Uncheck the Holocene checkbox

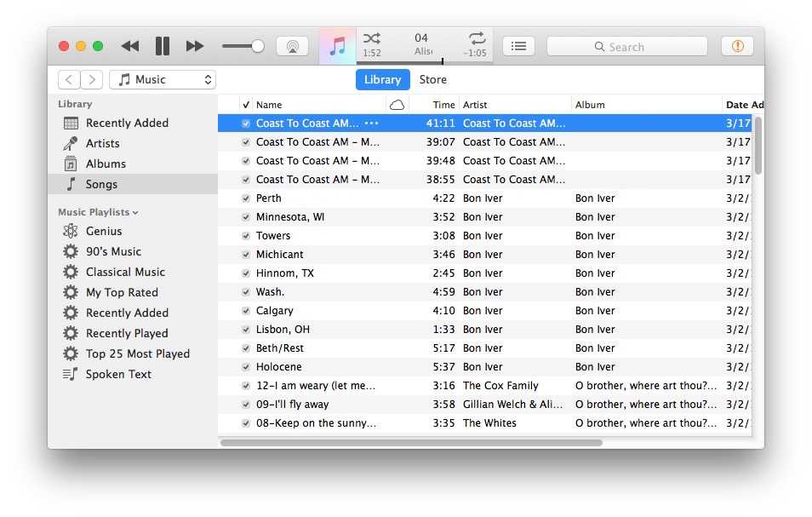coord(245,367)
